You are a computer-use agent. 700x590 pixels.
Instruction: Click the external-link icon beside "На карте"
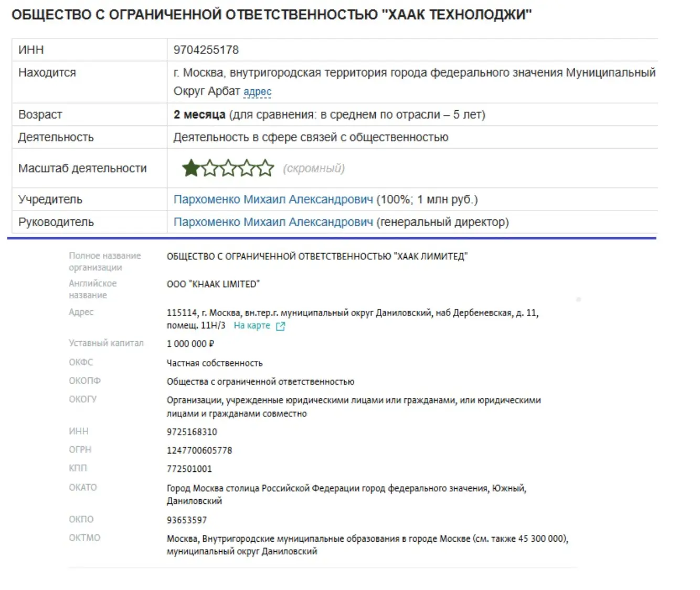click(x=281, y=325)
